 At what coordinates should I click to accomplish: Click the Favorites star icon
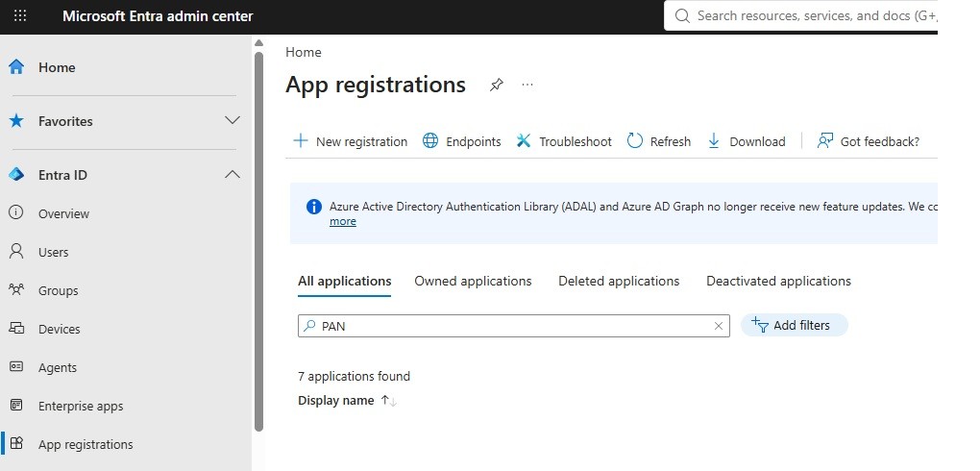pyautogui.click(x=16, y=121)
